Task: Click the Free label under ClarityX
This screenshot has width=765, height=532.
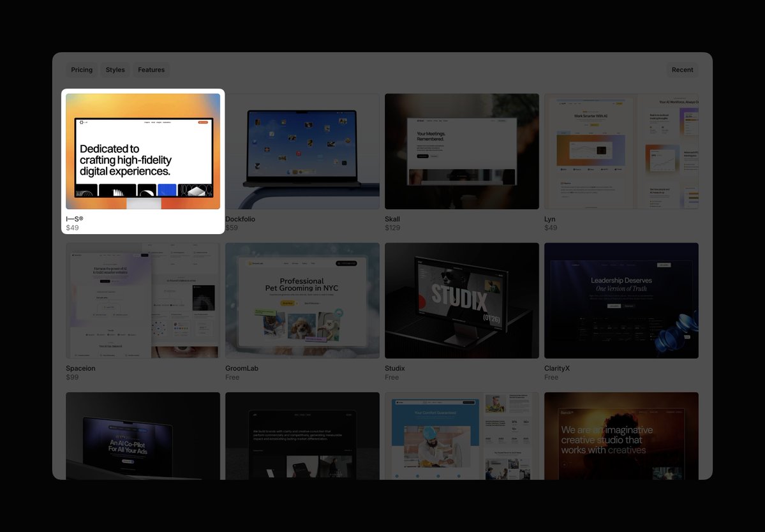Action: [x=551, y=377]
